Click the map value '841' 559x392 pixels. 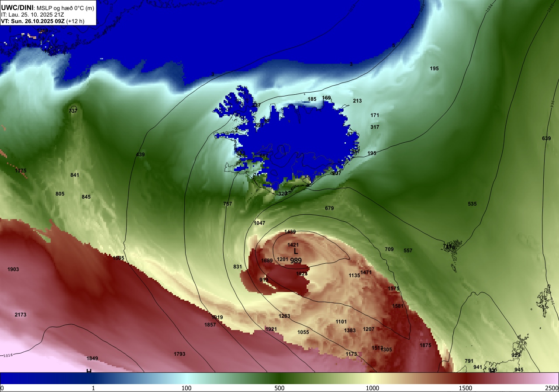click(x=75, y=175)
